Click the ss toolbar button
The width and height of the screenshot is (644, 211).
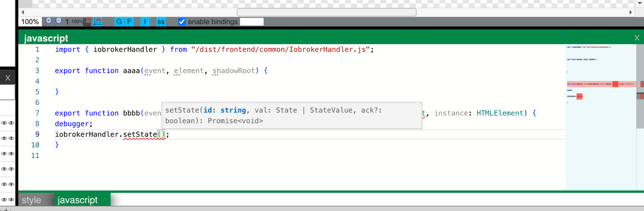point(160,22)
